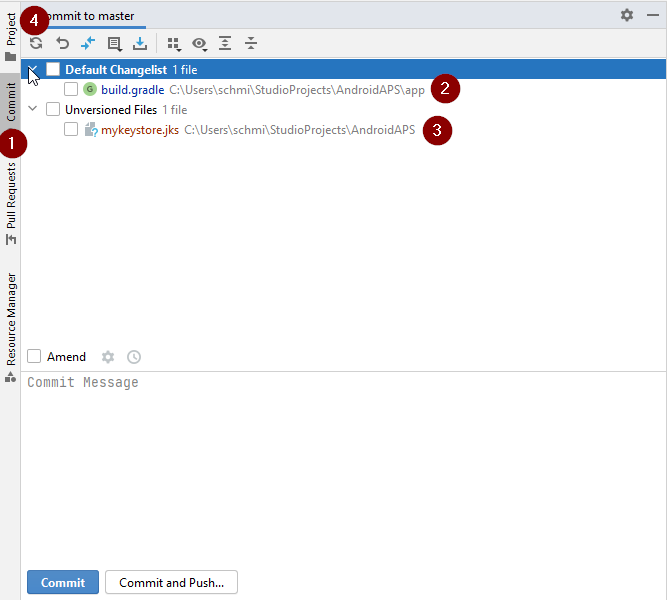Image resolution: width=667 pixels, height=600 pixels.
Task: Check the mykeystore.jks checkbox
Action: coord(71,129)
